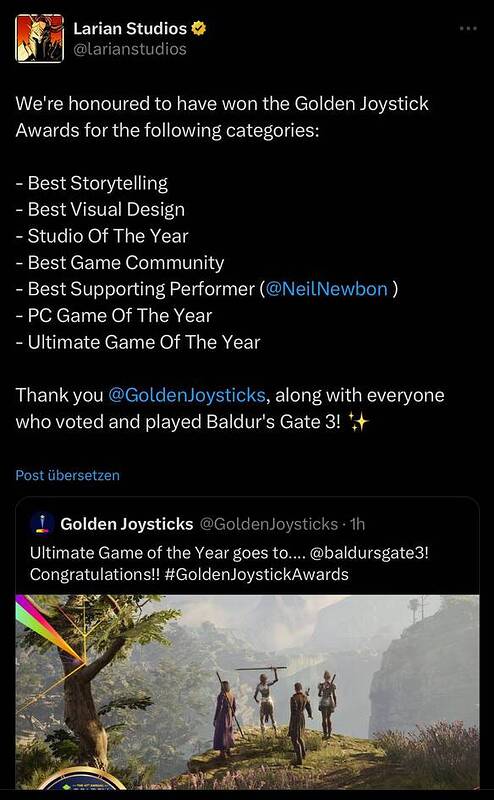This screenshot has height=800, width=494.
Task: Click the quoted post text about Ultimate Game
Action: (229, 564)
